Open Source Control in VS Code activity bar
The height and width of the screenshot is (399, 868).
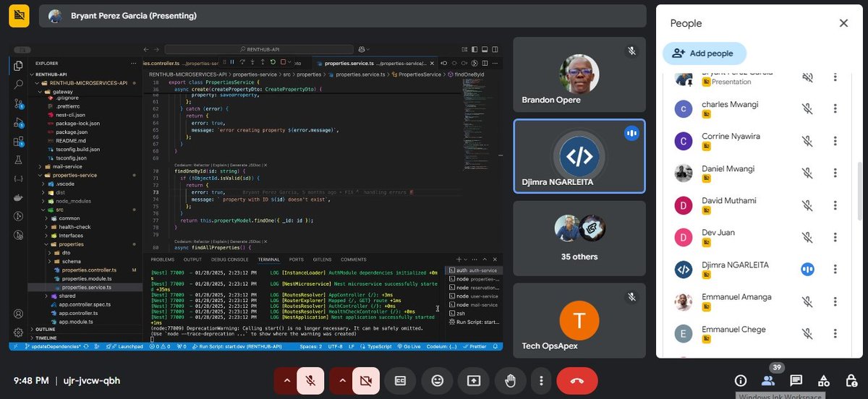point(19,103)
